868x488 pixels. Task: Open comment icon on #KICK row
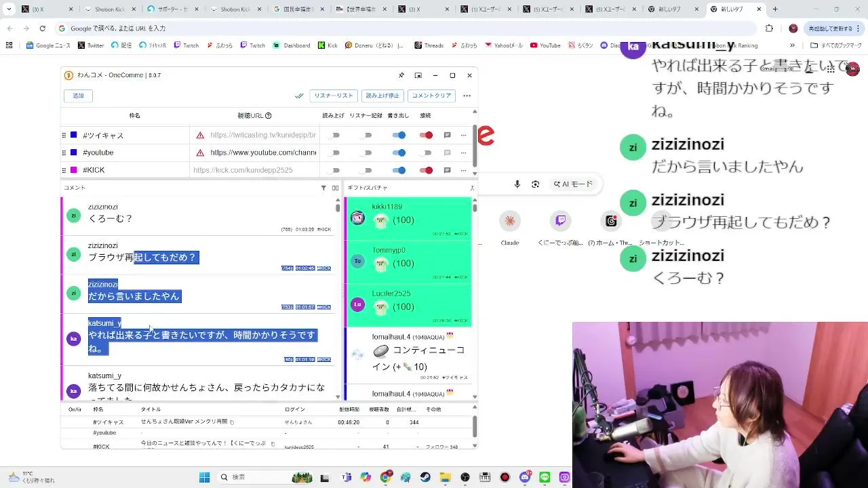(x=447, y=170)
